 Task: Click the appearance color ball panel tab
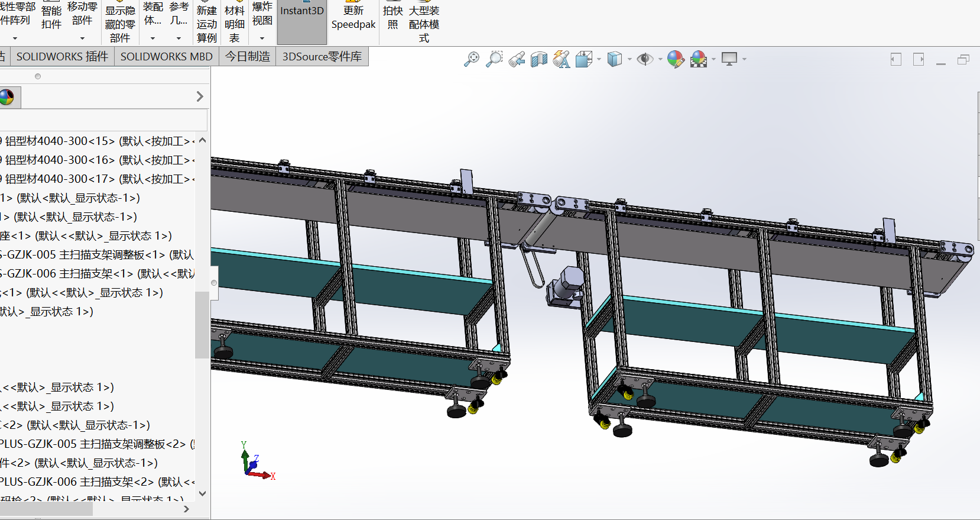click(8, 97)
